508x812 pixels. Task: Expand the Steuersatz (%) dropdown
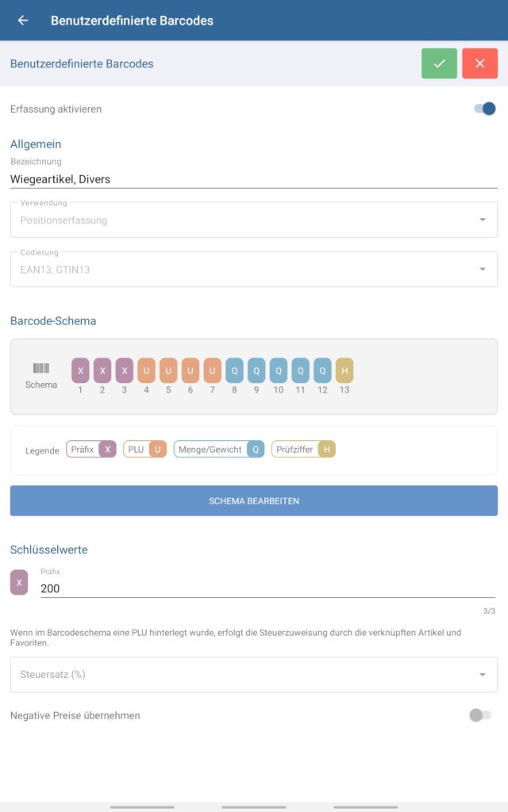click(254, 675)
